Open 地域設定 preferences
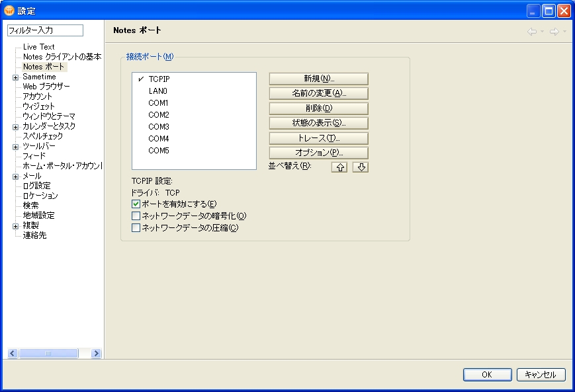 38,216
